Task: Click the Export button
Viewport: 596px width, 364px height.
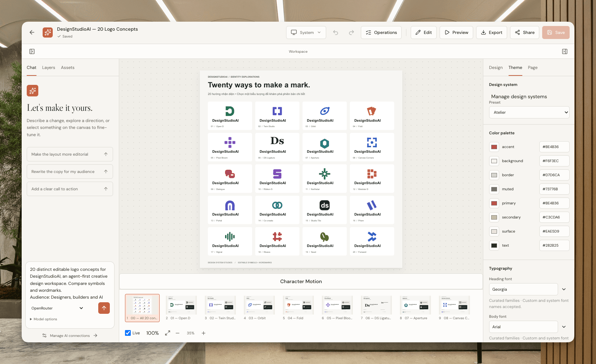Action: [x=492, y=32]
